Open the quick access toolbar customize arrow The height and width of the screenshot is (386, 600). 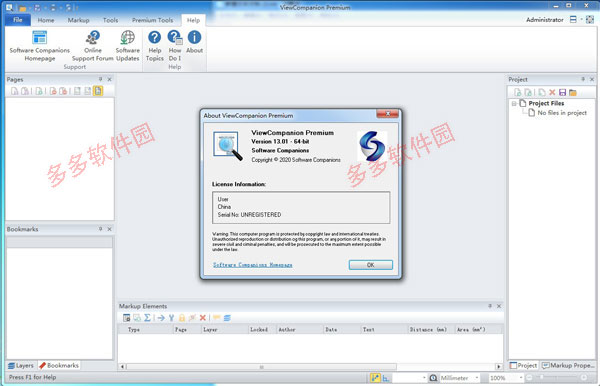[x=77, y=8]
